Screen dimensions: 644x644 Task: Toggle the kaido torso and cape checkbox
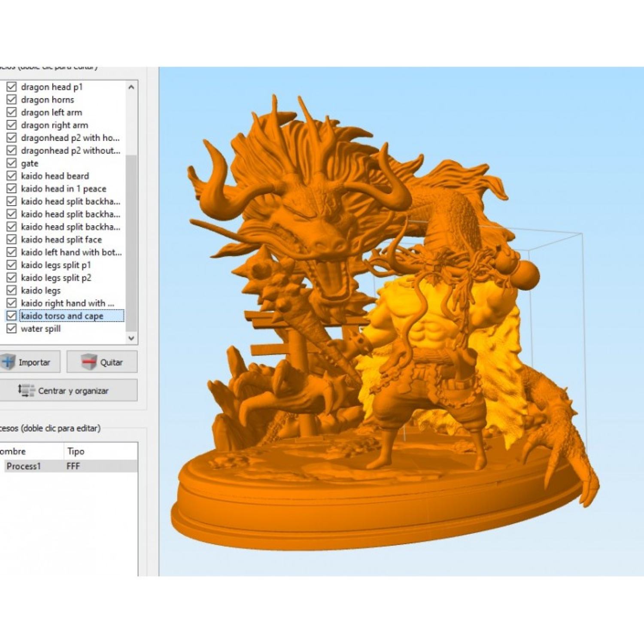click(12, 316)
